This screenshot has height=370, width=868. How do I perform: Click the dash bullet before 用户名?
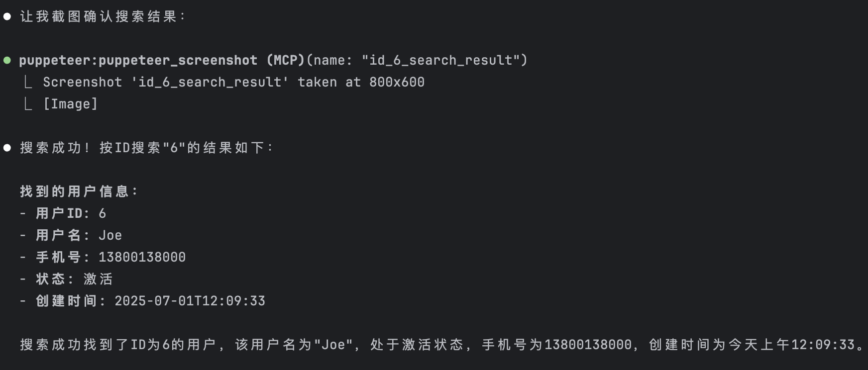point(23,235)
